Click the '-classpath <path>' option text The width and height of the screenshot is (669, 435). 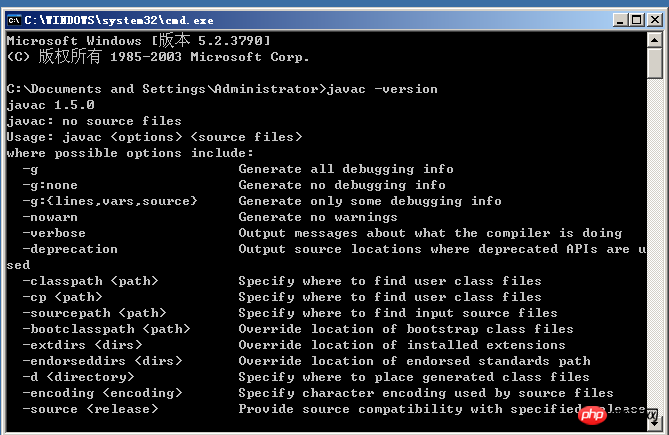[90, 281]
